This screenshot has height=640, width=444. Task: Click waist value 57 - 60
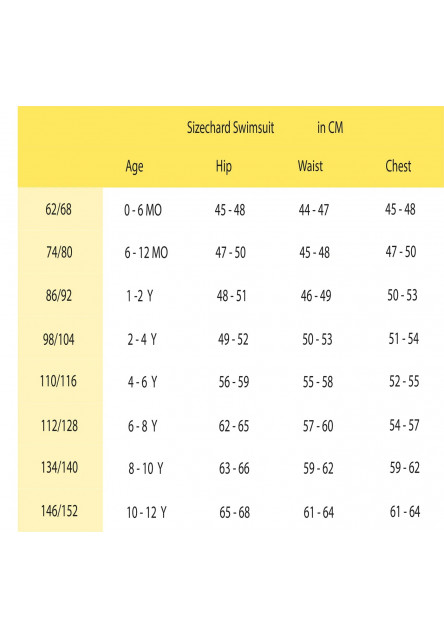[x=318, y=426]
